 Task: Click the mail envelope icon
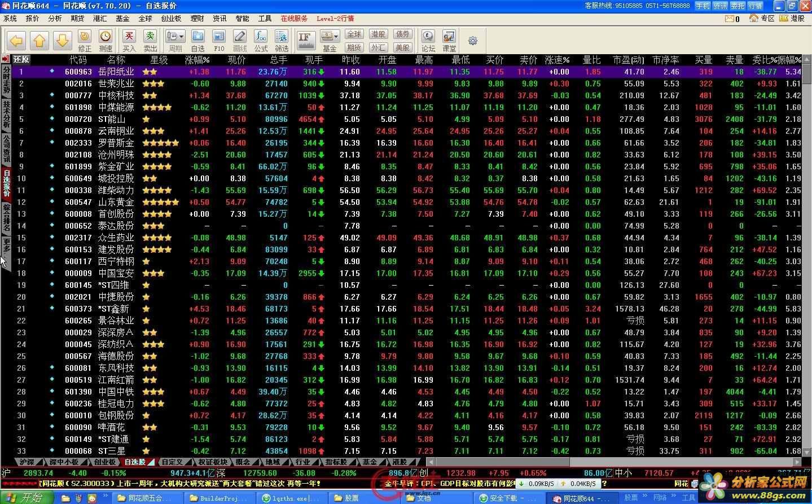729,19
